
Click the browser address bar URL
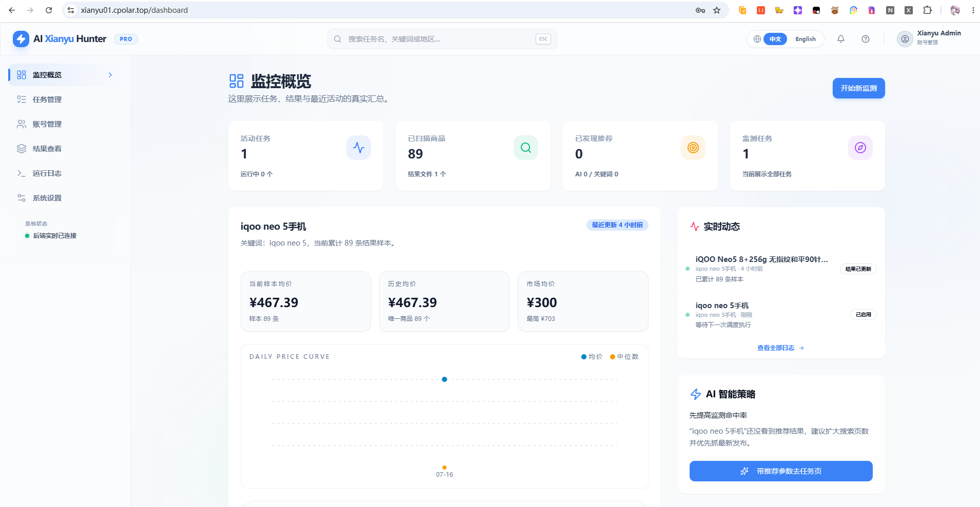point(134,10)
